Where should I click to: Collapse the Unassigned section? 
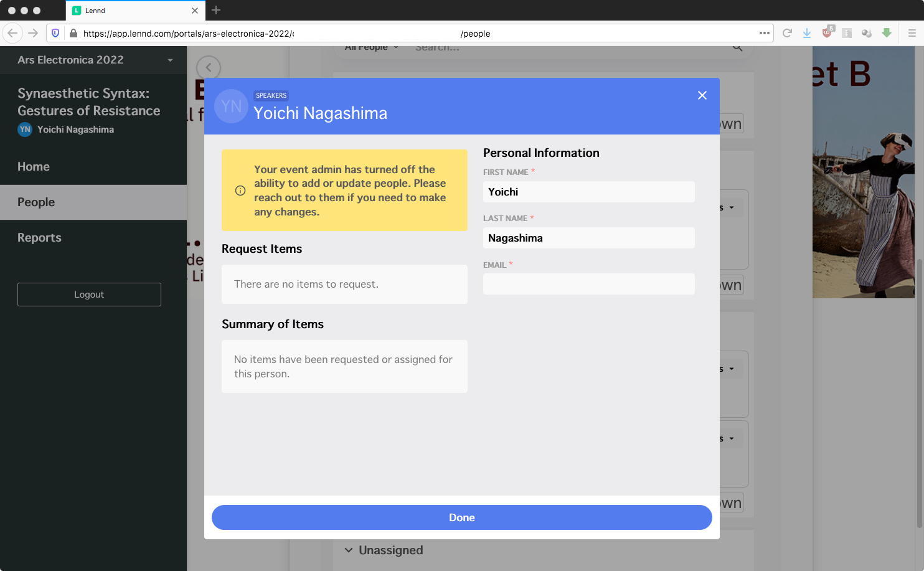click(349, 550)
